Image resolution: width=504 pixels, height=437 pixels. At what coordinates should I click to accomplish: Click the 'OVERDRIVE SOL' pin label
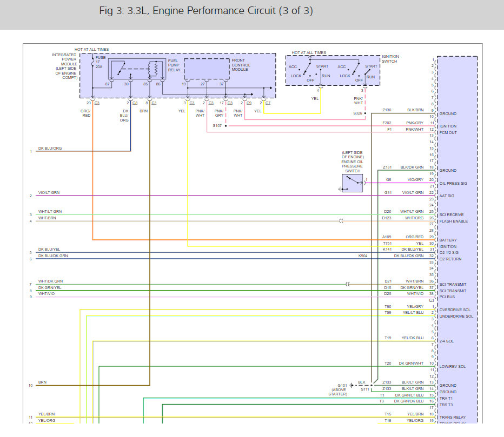[455, 310]
